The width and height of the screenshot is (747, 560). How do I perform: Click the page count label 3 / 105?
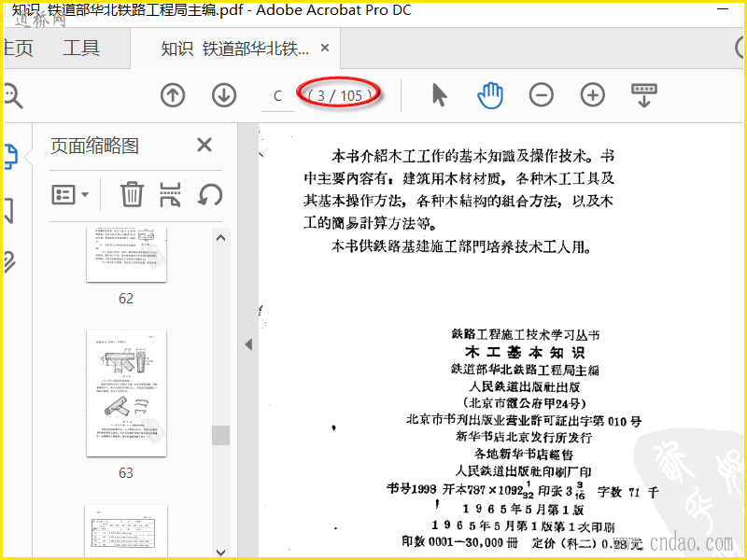point(339,96)
